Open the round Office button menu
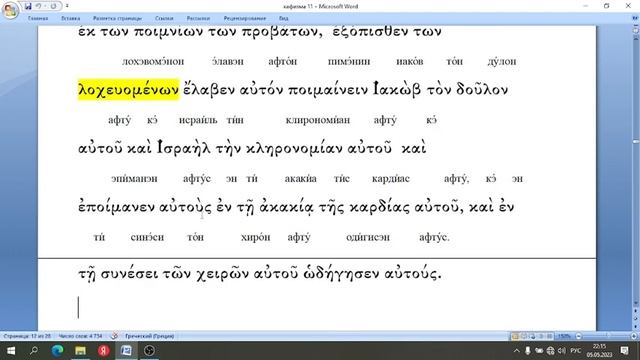The width and height of the screenshot is (640, 360). point(10,10)
